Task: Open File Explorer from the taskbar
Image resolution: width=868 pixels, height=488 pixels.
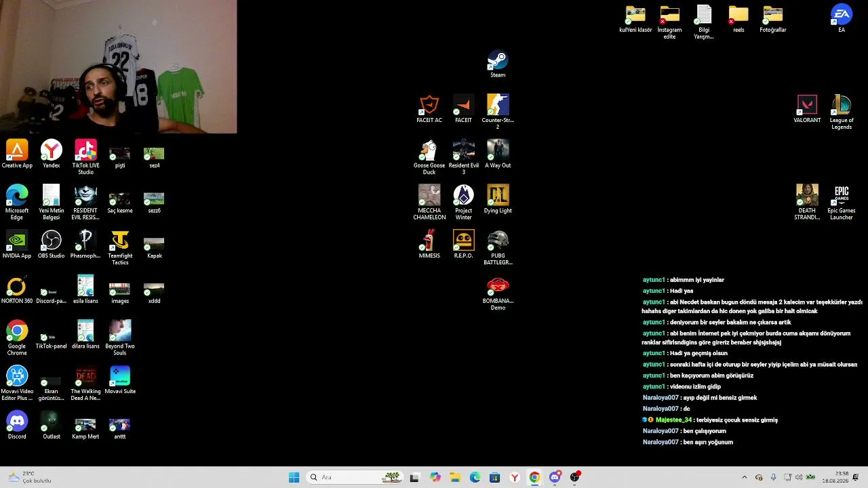Action: (455, 477)
